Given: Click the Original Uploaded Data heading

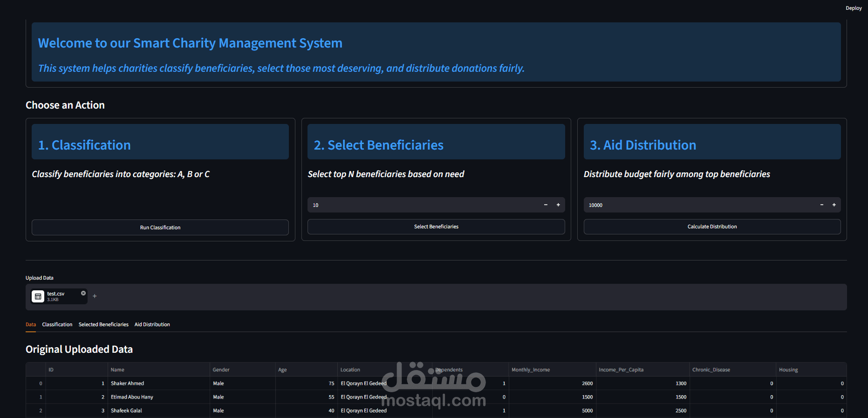Looking at the screenshot, I should 79,349.
